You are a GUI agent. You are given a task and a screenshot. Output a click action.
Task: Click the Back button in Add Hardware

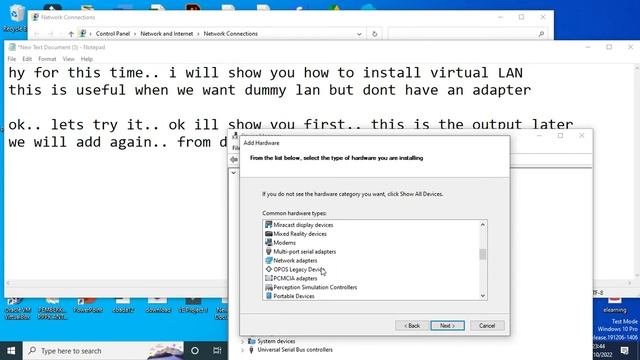coord(412,326)
